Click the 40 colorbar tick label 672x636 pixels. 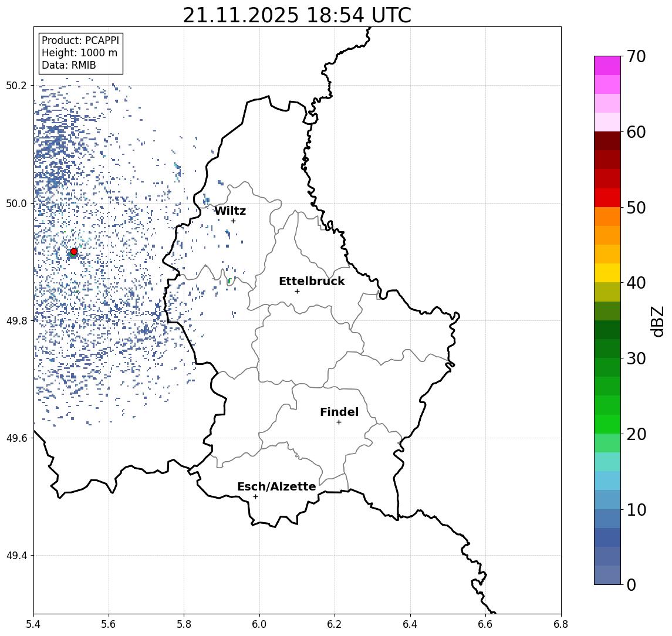pos(636,283)
